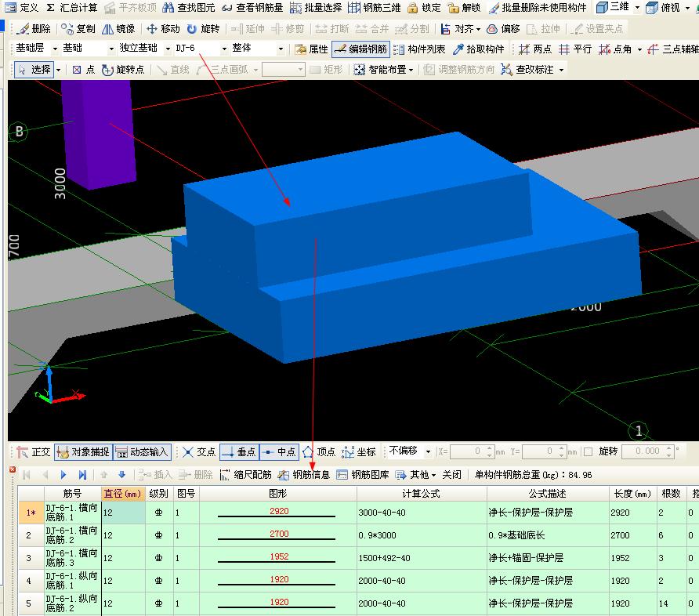Toggle 交点 intersection snap
This screenshot has width=699, height=616.
[199, 452]
